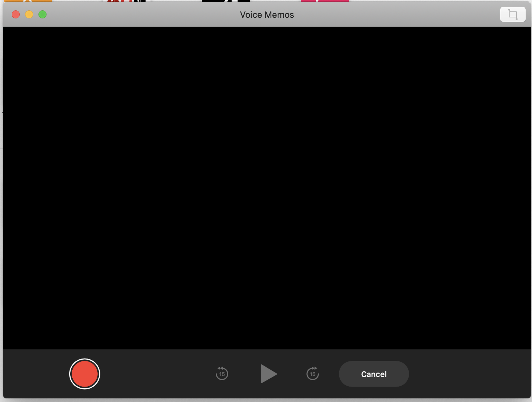Skip forward 15 seconds
532x402 pixels.
point(313,374)
